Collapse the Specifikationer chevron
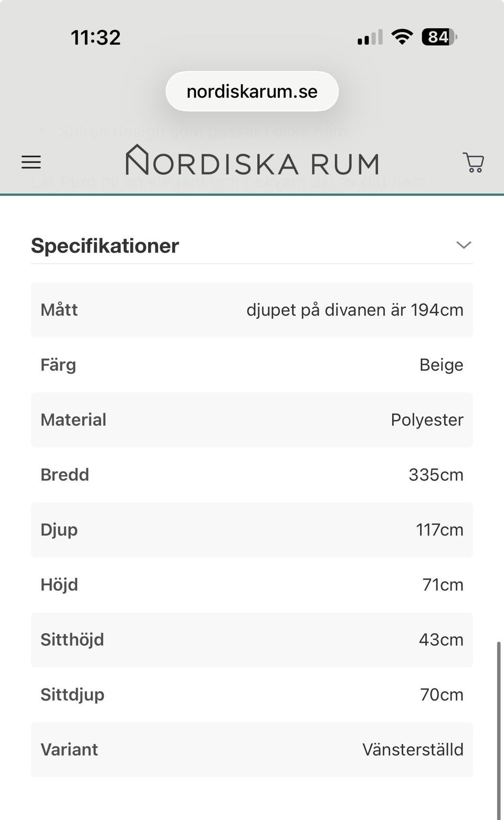 click(x=464, y=245)
